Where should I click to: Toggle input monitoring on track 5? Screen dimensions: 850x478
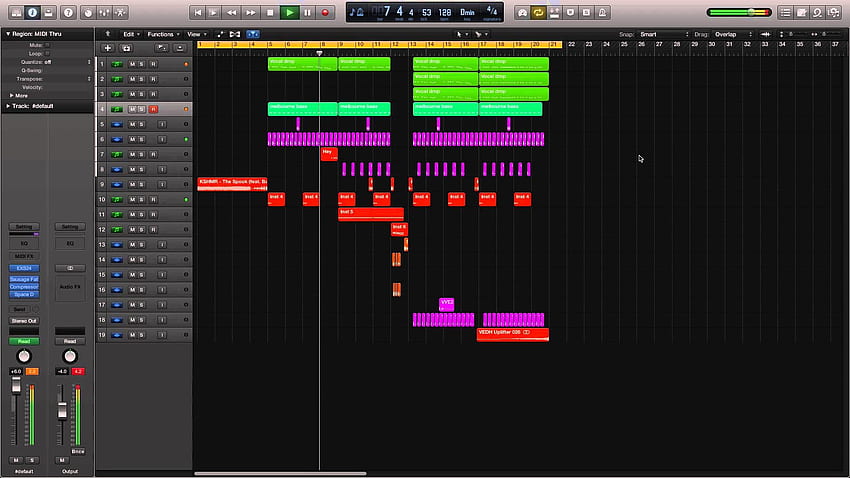coord(162,124)
